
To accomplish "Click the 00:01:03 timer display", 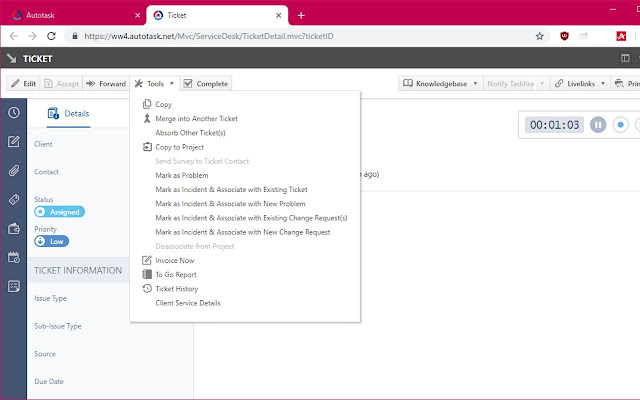I will tap(554, 125).
